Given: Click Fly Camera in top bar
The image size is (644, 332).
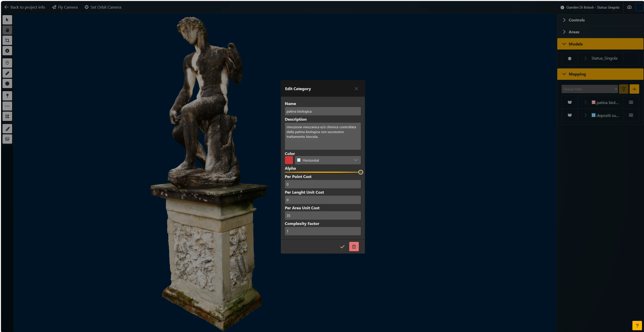Looking at the screenshot, I should point(65,7).
